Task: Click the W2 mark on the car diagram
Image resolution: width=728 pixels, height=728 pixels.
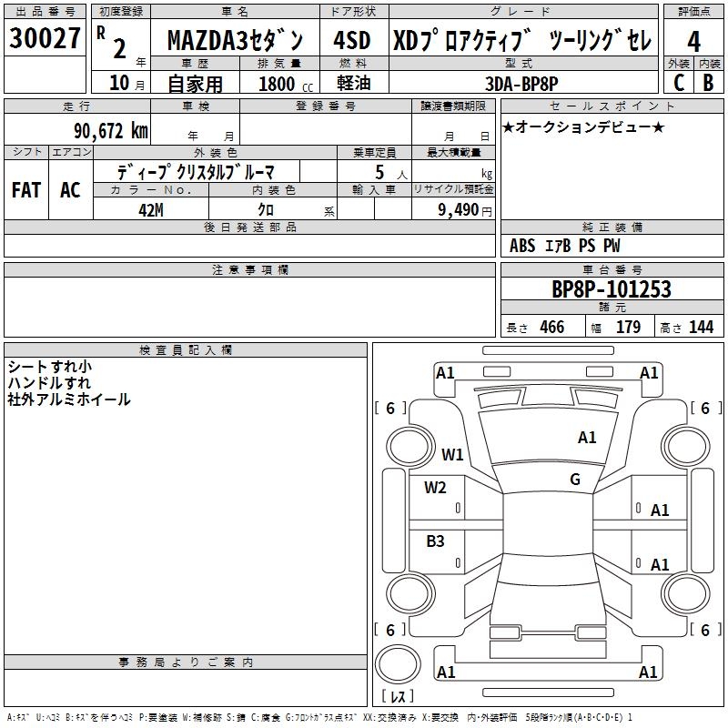Action: [435, 488]
